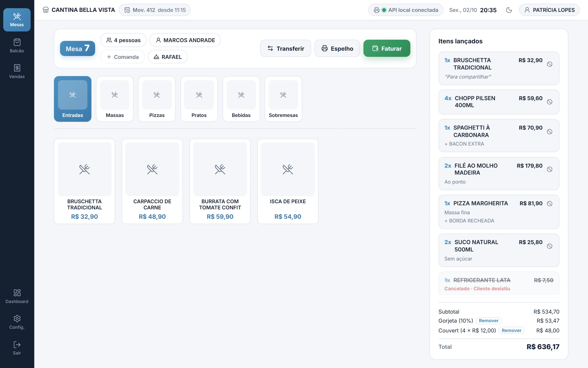The height and width of the screenshot is (368, 588).
Task: Change customer Marcos Andrade
Action: click(185, 40)
